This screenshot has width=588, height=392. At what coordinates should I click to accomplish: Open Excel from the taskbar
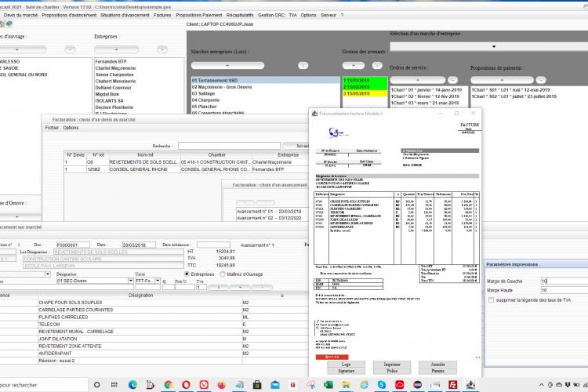click(x=328, y=384)
